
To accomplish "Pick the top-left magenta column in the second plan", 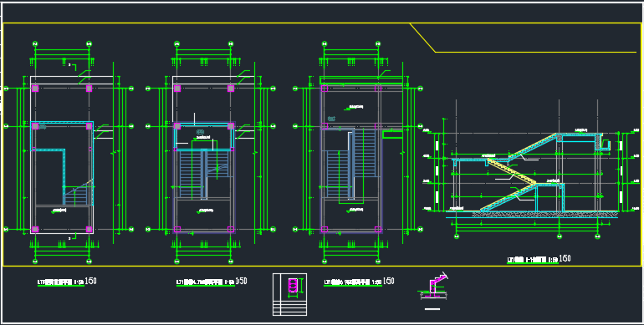I will click(x=177, y=89).
